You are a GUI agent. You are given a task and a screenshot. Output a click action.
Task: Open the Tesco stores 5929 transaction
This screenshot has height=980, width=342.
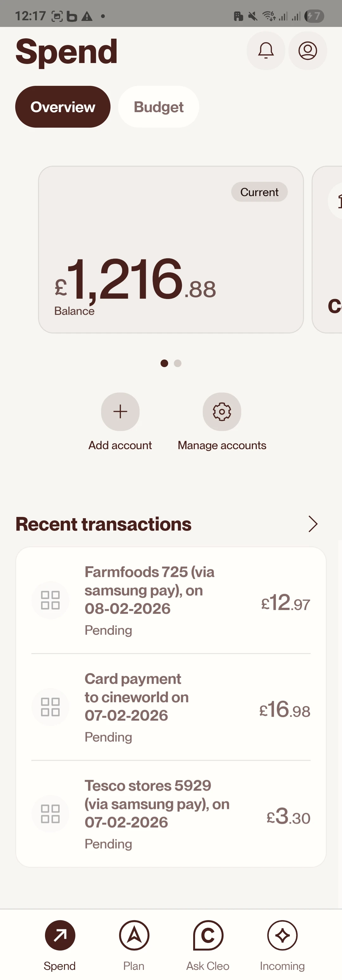171,814
